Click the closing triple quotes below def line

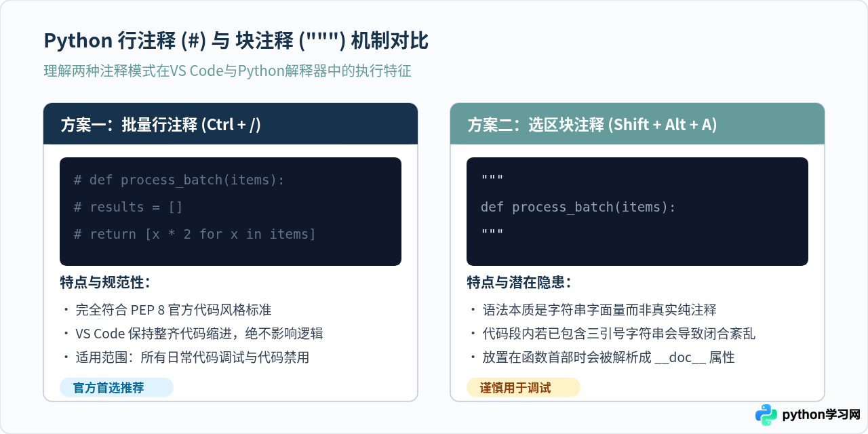[492, 233]
